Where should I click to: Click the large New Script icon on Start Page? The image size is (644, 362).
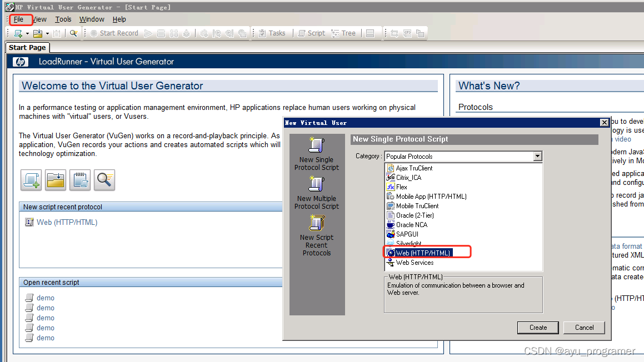[x=31, y=180]
